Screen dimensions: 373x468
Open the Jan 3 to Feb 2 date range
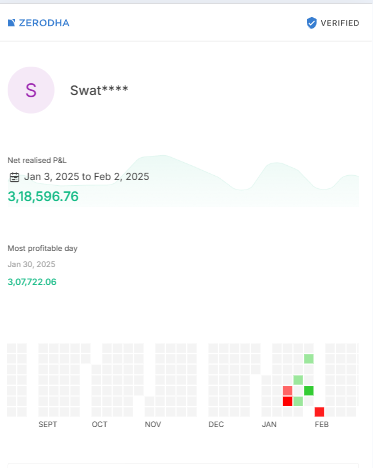[x=86, y=177]
